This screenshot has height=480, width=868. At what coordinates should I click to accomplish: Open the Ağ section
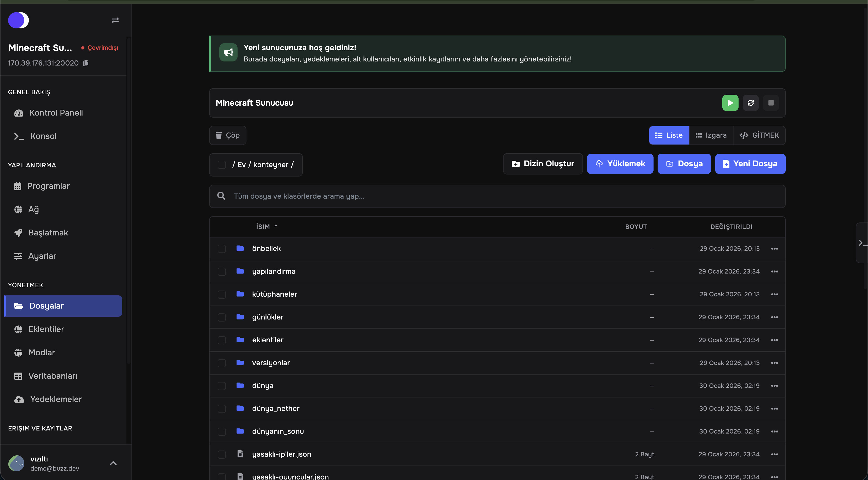[x=33, y=209]
